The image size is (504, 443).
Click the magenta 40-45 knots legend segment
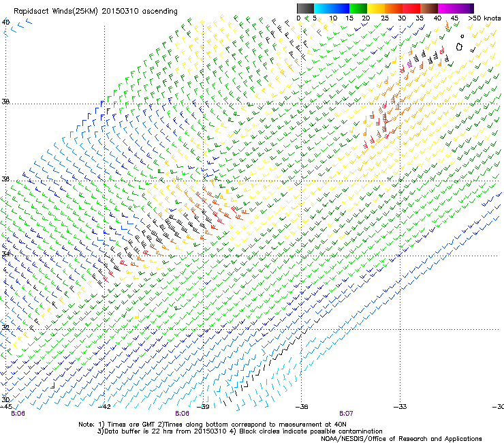point(447,8)
